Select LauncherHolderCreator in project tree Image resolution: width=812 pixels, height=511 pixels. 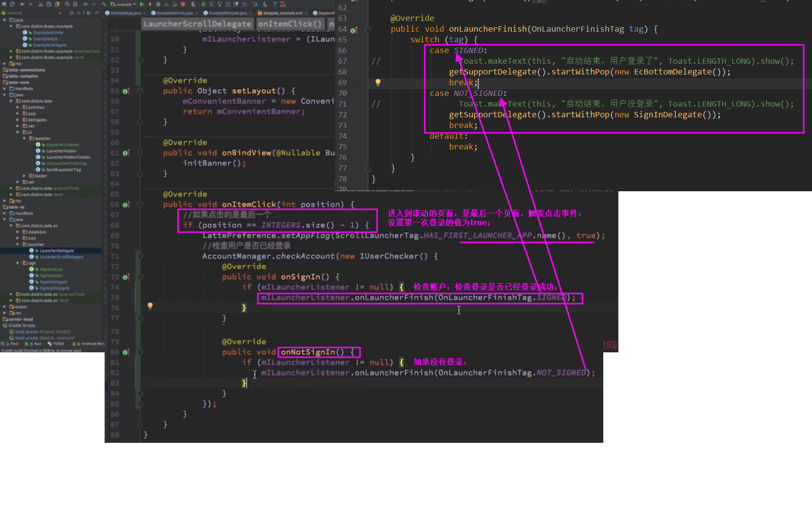coord(63,157)
